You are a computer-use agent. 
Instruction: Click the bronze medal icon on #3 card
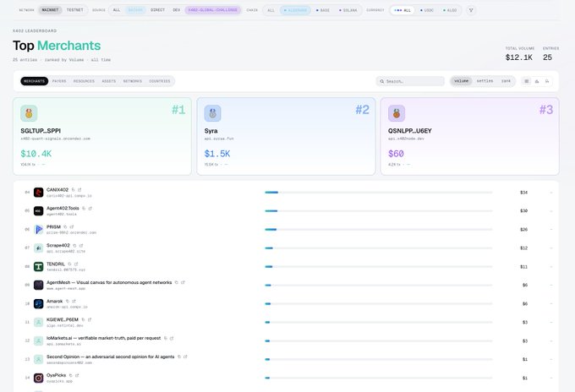pyautogui.click(x=397, y=113)
